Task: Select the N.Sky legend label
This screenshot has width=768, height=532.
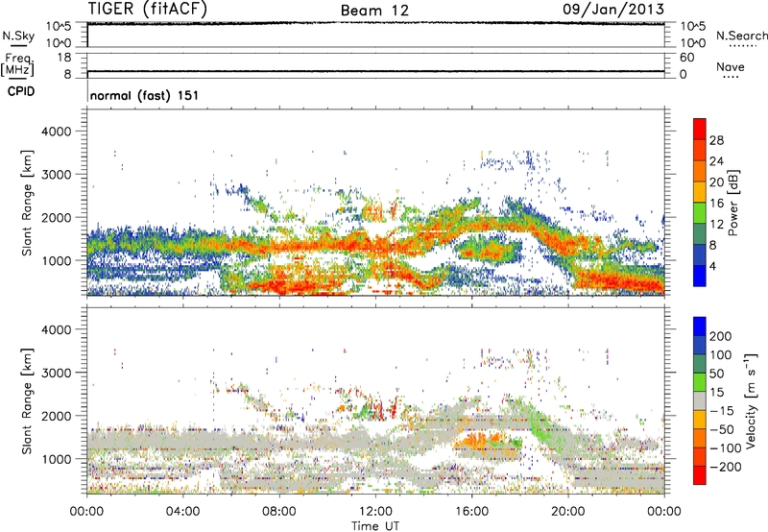Action: (18, 36)
